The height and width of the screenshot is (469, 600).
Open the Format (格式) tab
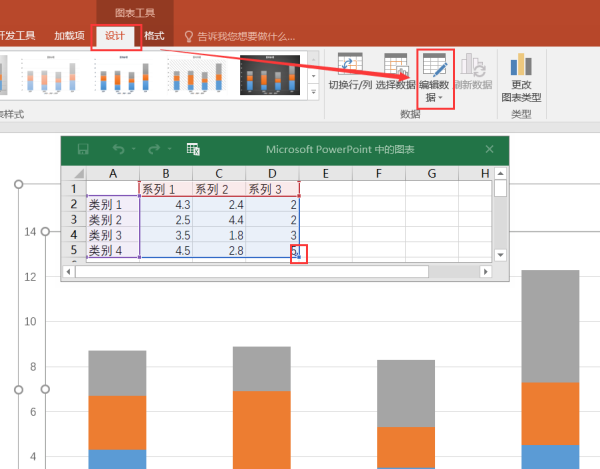[154, 35]
